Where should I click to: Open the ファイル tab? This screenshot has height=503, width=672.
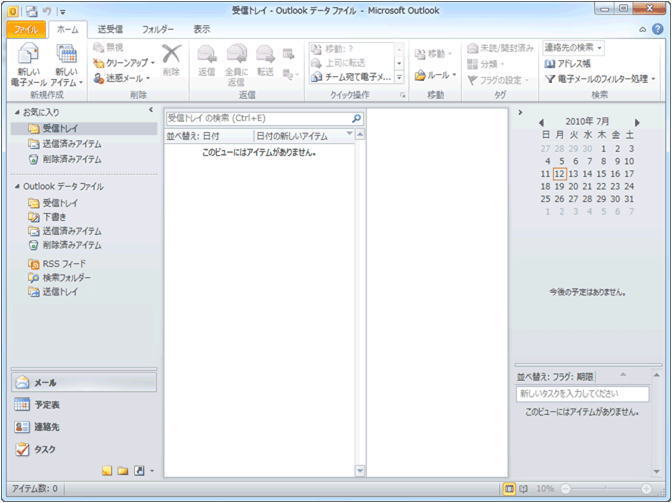point(26,29)
